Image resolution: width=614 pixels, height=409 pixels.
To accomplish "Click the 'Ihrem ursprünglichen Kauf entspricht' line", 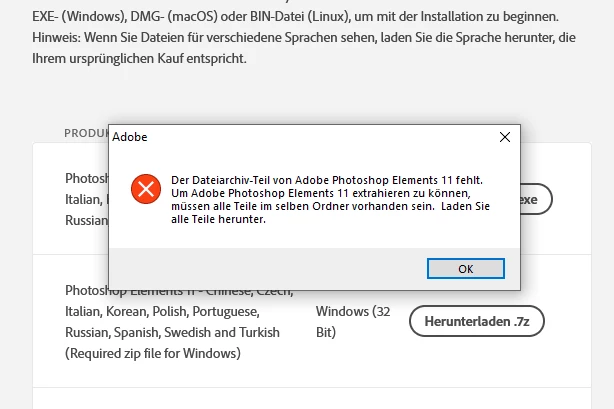I will click(139, 59).
